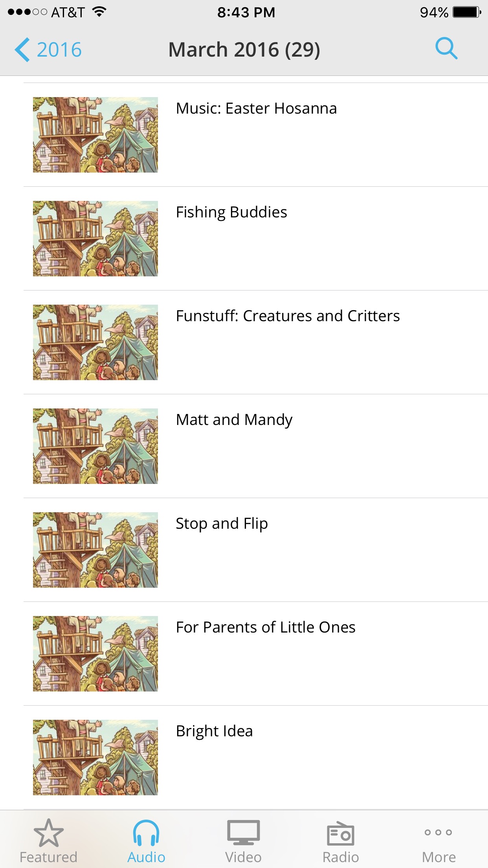Screen dimensions: 488x868
Task: Tap thumbnail beside Bright Idea
Action: point(95,758)
